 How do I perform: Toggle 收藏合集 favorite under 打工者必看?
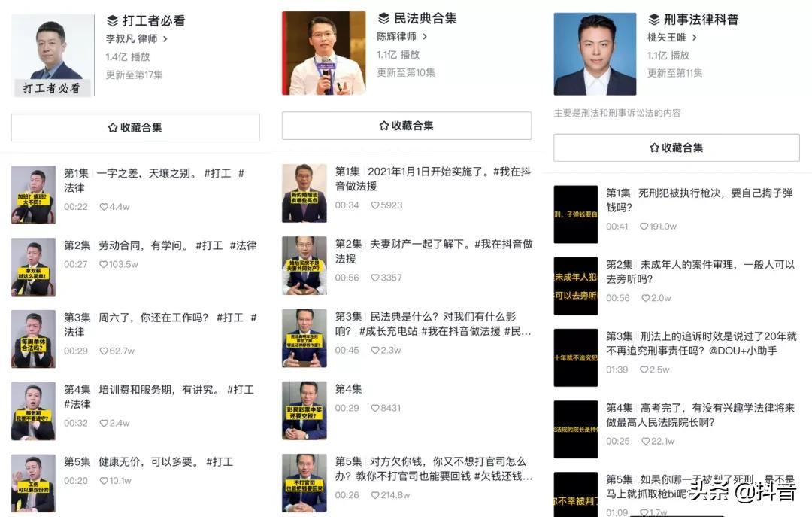tap(134, 126)
